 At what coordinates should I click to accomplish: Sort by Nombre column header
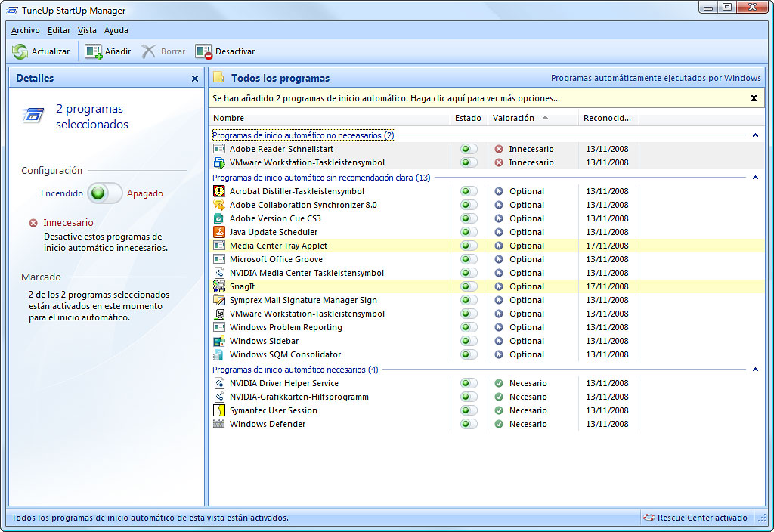pyautogui.click(x=330, y=118)
